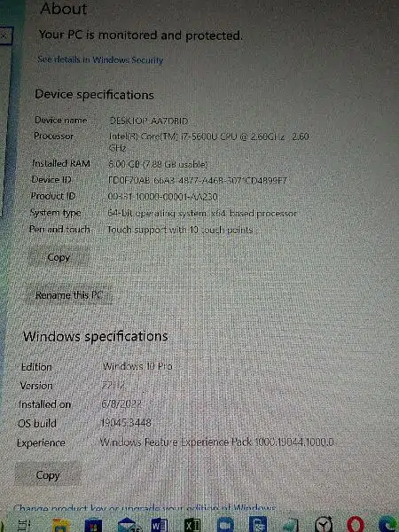Open File Explorer from the taskbar
The width and height of the screenshot is (399, 532).
[x=61, y=525]
